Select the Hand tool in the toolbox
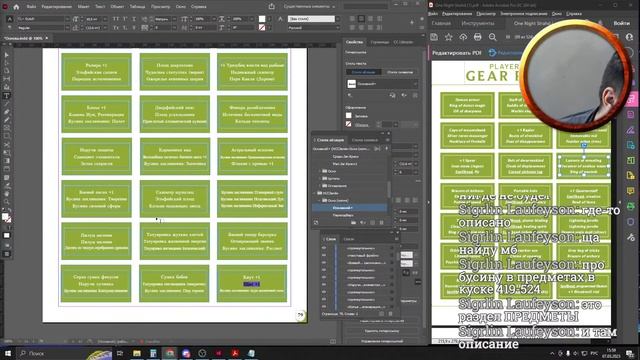The height and width of the screenshot is (360, 640). (7, 193)
